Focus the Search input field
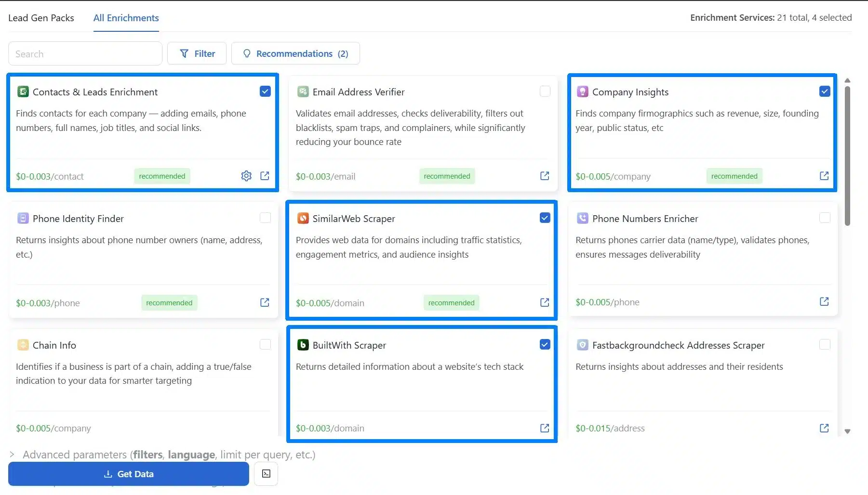This screenshot has height=495, width=868. (x=85, y=54)
